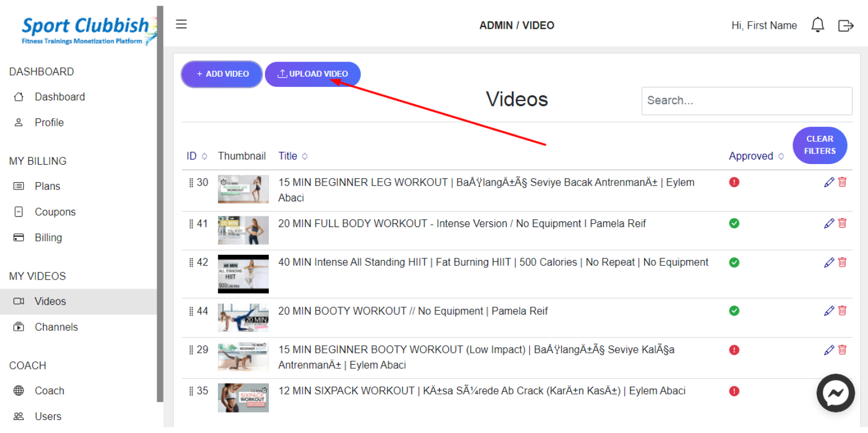Edit video 29 with pencil icon

coord(829,350)
